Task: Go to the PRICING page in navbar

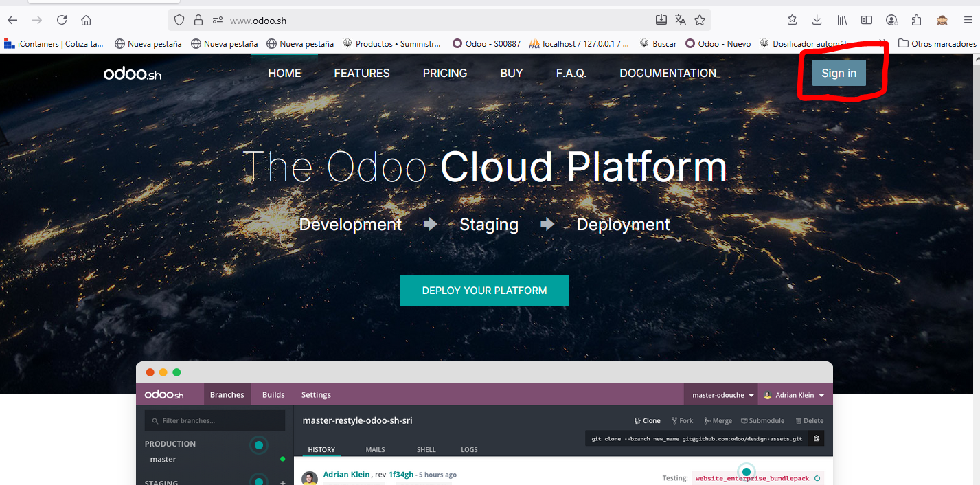Action: coord(445,73)
